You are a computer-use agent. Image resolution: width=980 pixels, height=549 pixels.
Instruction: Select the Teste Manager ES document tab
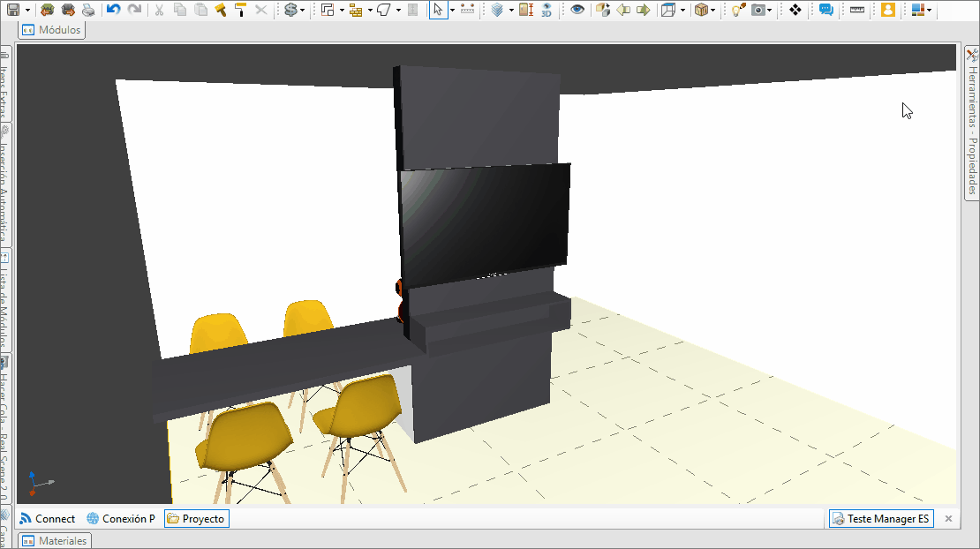tap(881, 518)
